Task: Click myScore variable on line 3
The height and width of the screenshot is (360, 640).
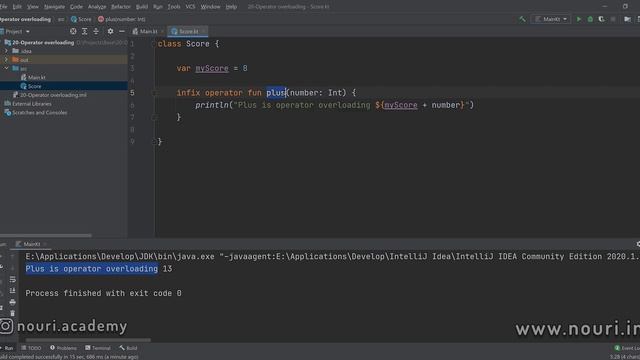Action: [212, 69]
